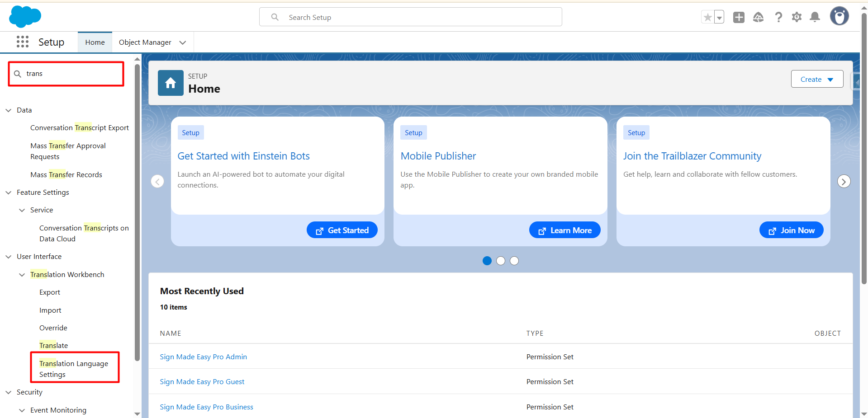Select the first carousel page dot
The width and height of the screenshot is (868, 418).
[x=487, y=261]
